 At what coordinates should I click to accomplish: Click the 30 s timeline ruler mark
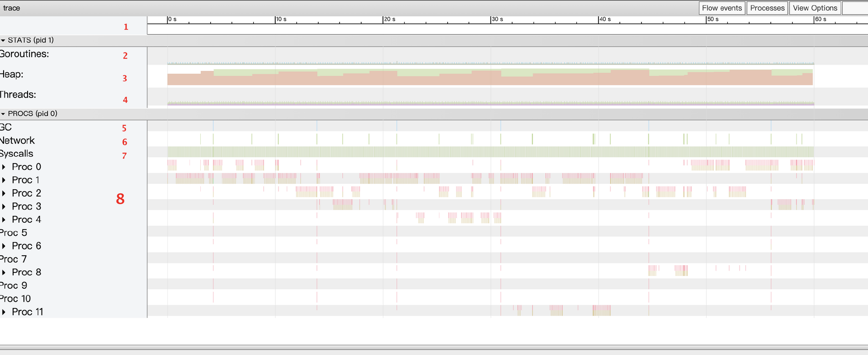pyautogui.click(x=497, y=19)
